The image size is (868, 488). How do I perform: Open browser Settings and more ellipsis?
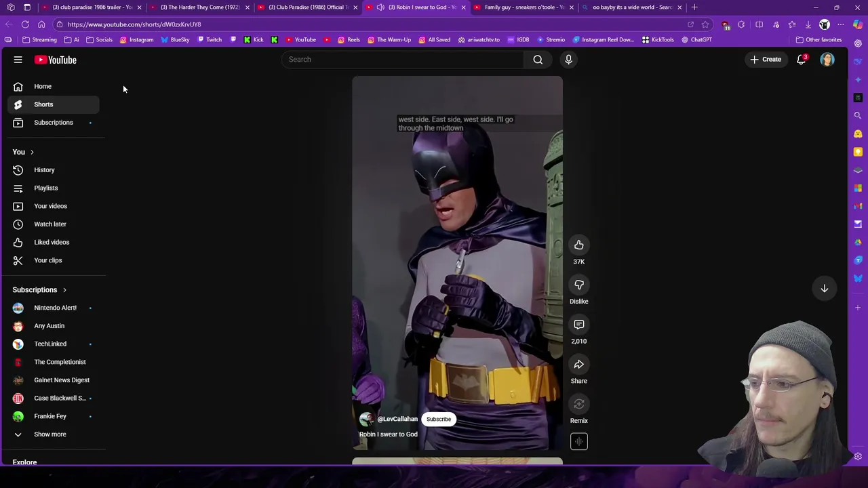click(x=841, y=25)
